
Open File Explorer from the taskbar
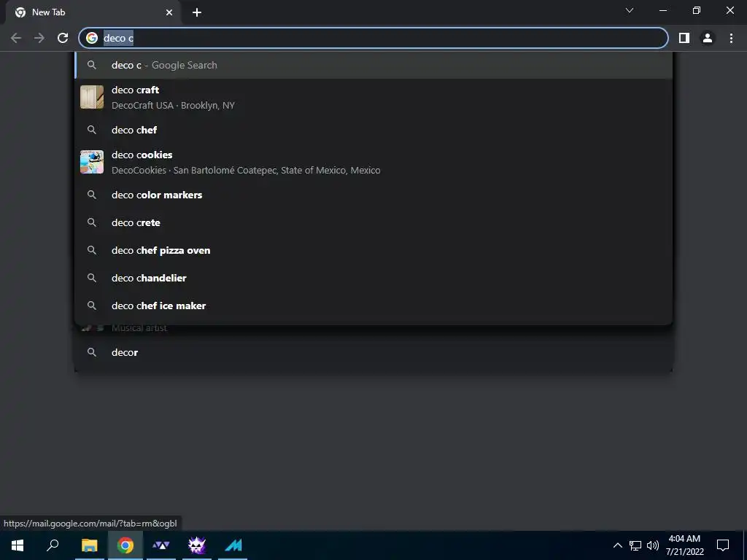click(x=90, y=545)
